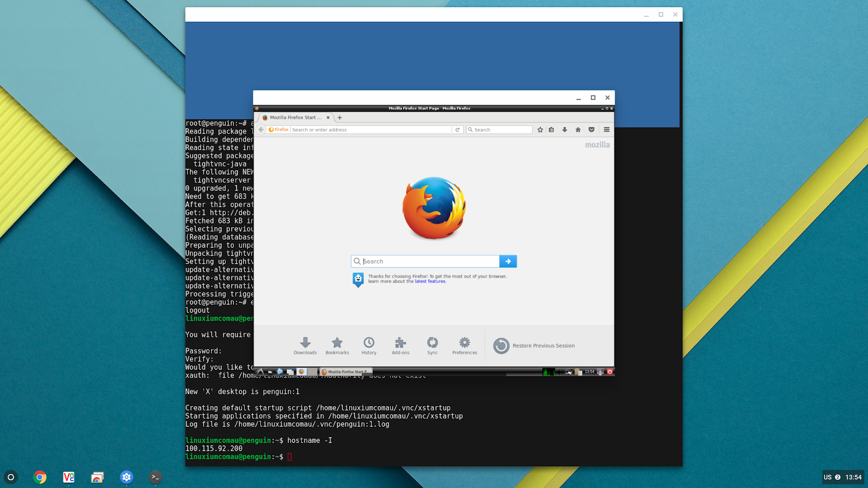Reload the page in Firefox
868x488 pixels.
tap(457, 130)
